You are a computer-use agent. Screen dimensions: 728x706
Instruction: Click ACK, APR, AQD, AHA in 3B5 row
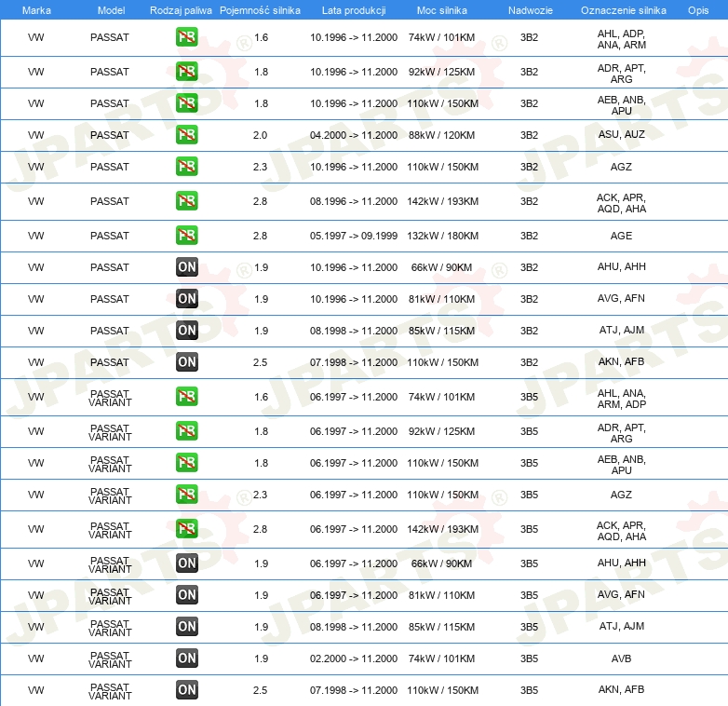pos(621,531)
